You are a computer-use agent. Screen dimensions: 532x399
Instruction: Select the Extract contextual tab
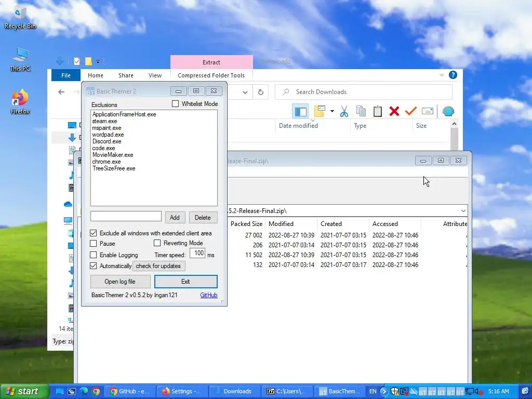pyautogui.click(x=211, y=62)
